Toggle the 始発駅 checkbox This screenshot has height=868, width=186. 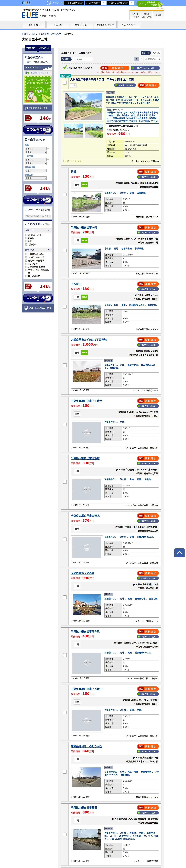pyautogui.click(x=26, y=238)
